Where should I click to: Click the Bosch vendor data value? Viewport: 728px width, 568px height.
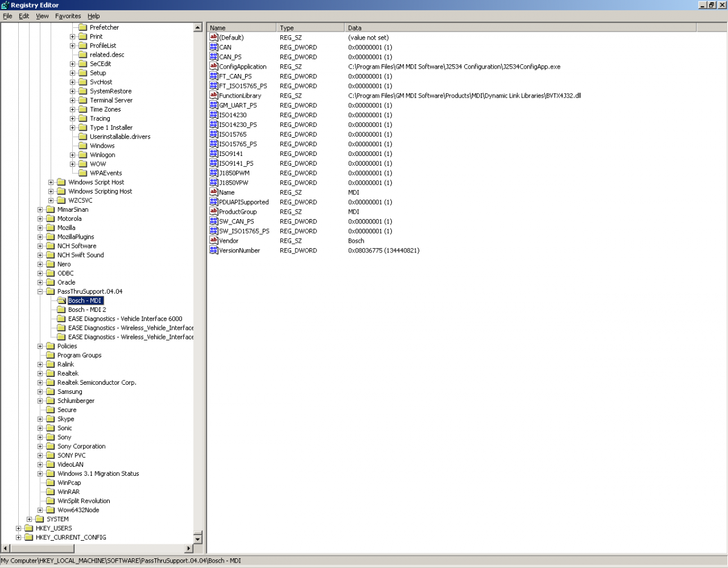tap(356, 241)
